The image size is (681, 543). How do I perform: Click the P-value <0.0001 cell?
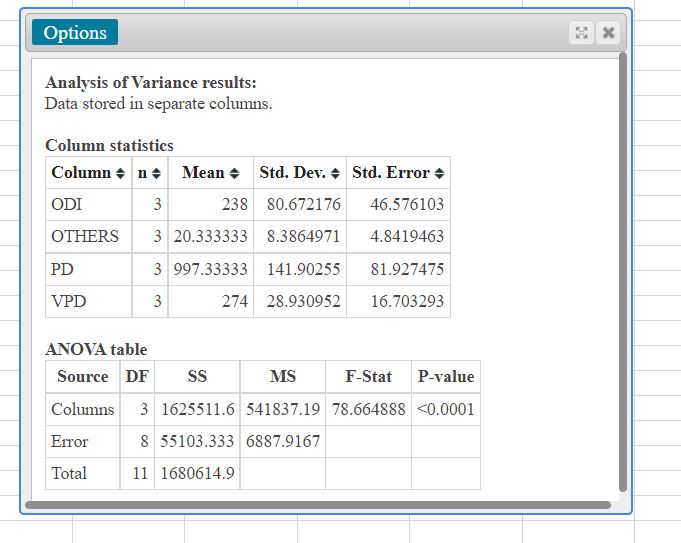tap(446, 409)
